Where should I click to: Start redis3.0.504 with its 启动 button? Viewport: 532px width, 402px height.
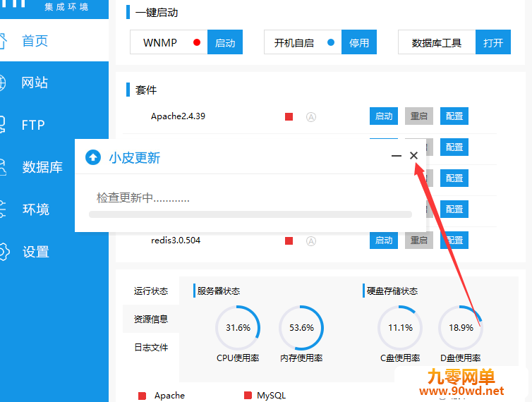click(x=384, y=240)
